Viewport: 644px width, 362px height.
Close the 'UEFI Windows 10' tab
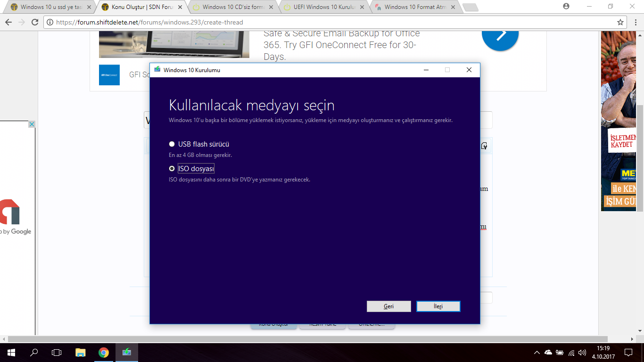point(362,7)
